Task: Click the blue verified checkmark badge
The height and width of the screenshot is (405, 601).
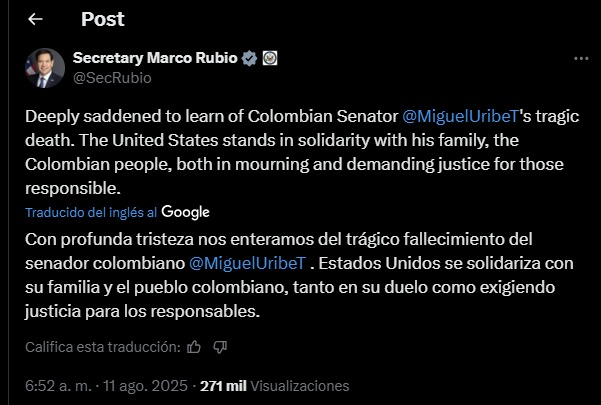Action: (x=249, y=58)
